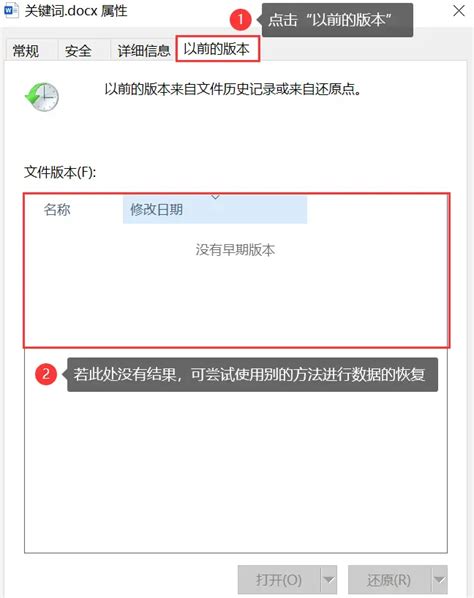Viewport: 474px width, 598px height.
Task: Click the 文件版本(F) label
Action: 60,172
